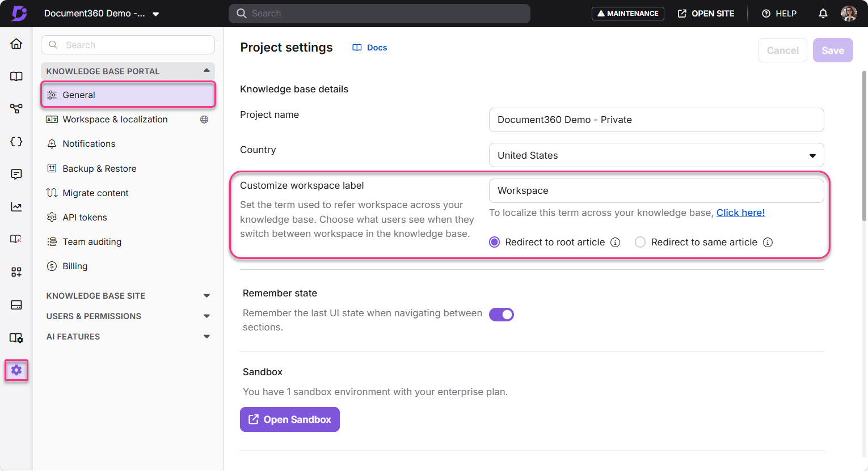Screen dimensions: 868x471
Task: View Analytics via the chart icon
Action: tap(16, 206)
